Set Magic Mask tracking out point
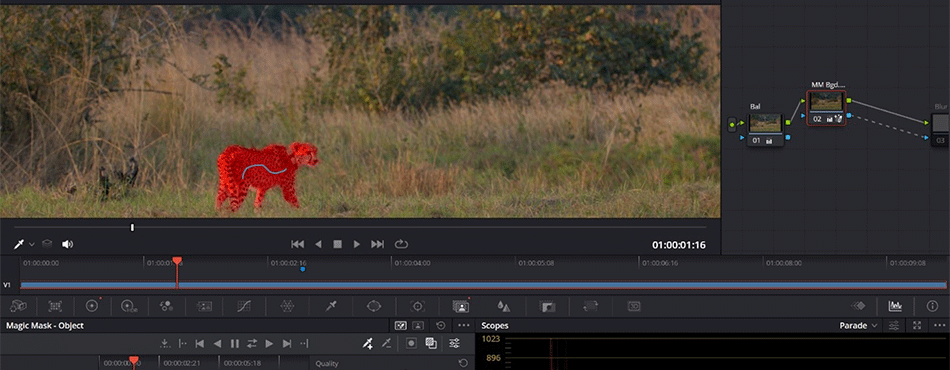 304,344
